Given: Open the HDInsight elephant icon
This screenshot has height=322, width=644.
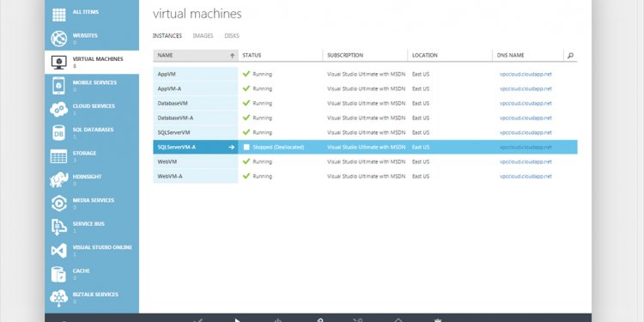Looking at the screenshot, I should click(x=58, y=179).
